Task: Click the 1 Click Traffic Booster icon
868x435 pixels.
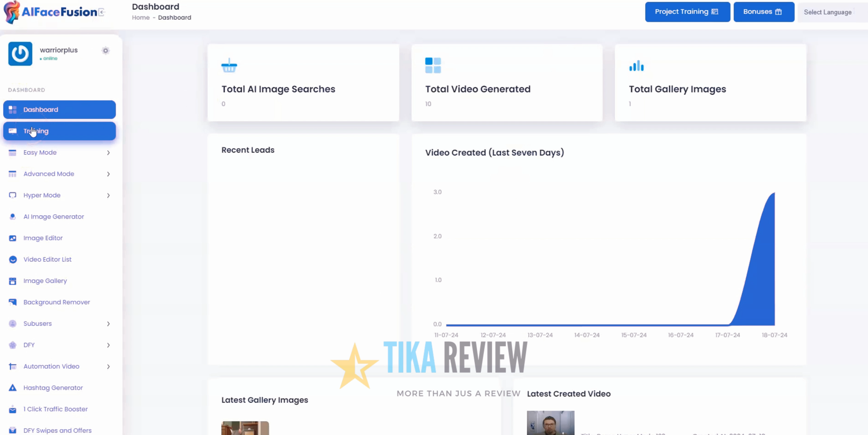Action: (12, 409)
